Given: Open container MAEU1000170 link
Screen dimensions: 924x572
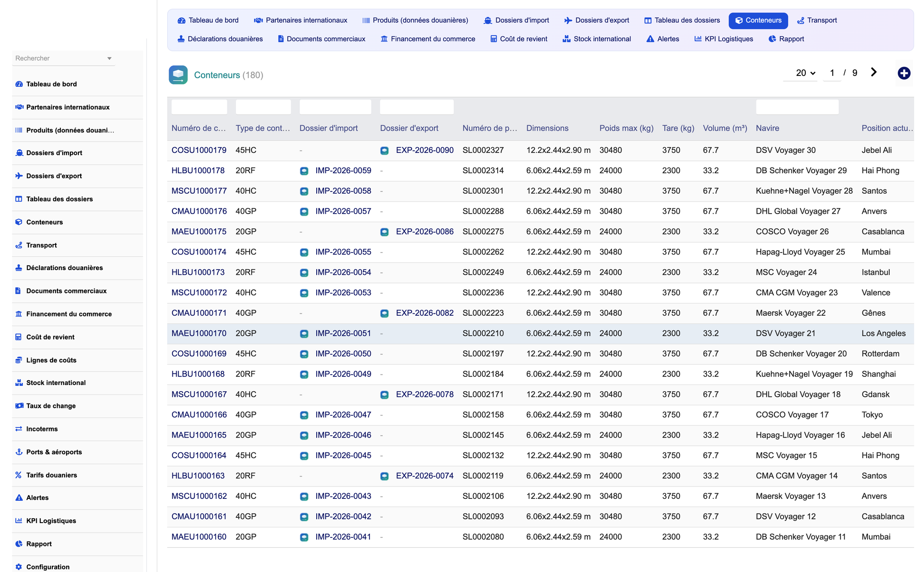Looking at the screenshot, I should click(x=199, y=333).
